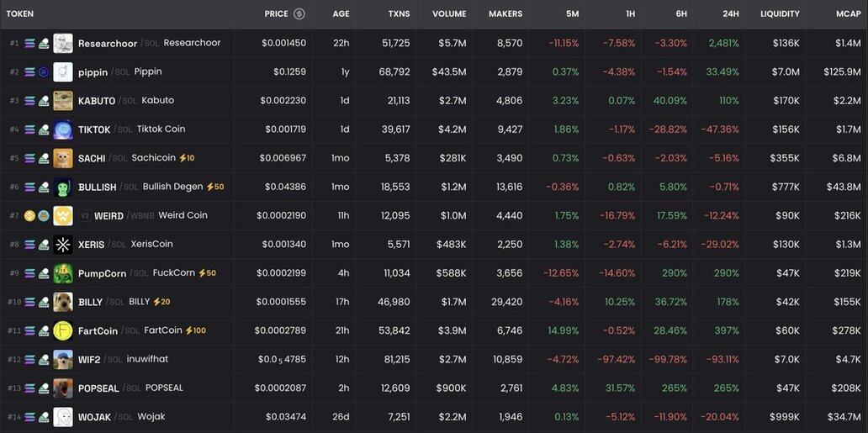Sort table by the 24H column header
This screenshot has width=868, height=433.
tap(730, 14)
